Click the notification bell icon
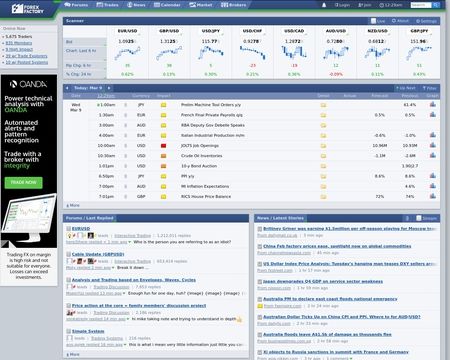The width and height of the screenshot is (450, 360). (x=324, y=5)
